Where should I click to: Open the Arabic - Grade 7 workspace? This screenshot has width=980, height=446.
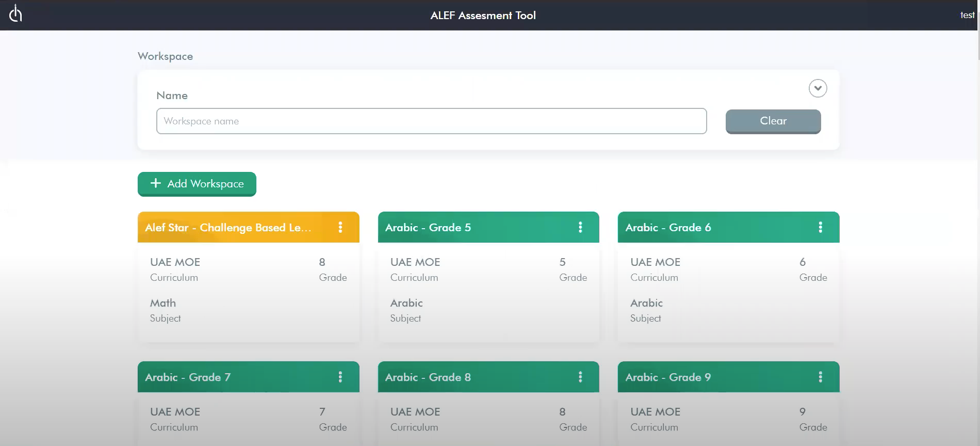click(x=188, y=377)
